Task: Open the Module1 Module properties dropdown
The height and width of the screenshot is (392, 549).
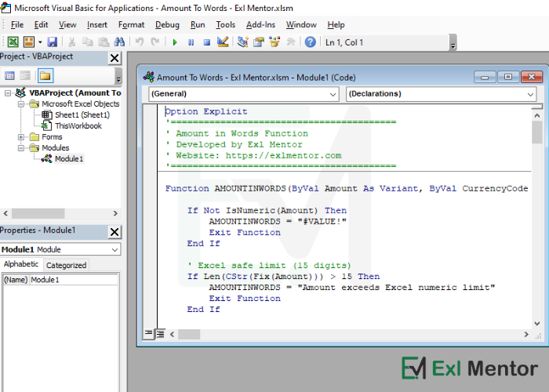Action: tap(60, 249)
